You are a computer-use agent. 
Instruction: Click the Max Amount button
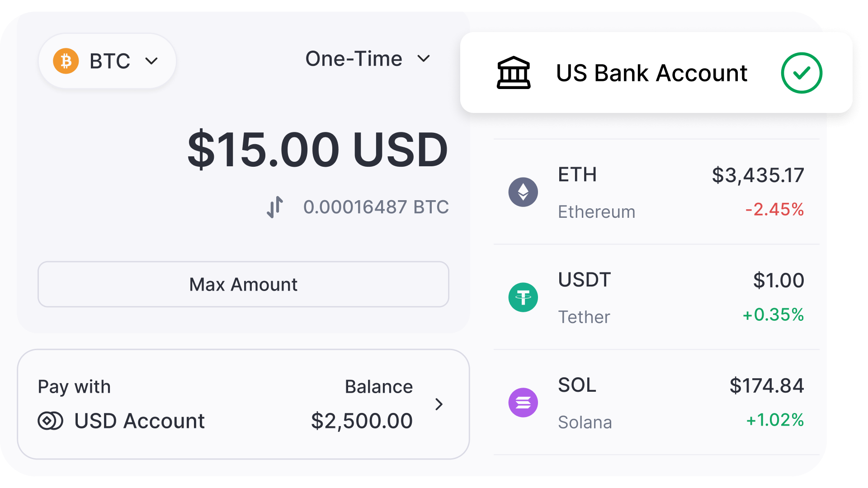(243, 284)
